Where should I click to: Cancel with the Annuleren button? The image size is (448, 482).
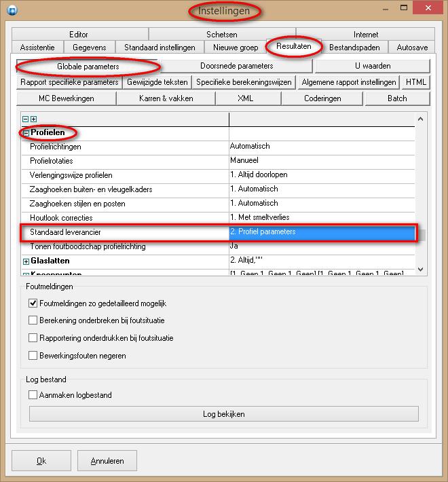tap(107, 460)
